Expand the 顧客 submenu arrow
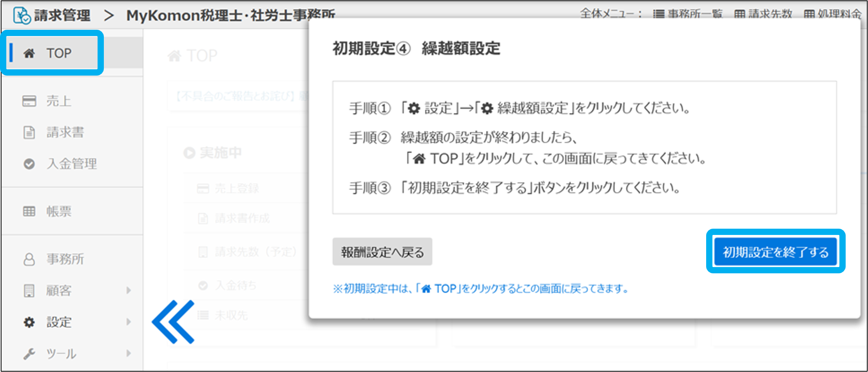This screenshot has width=868, height=372. tap(129, 291)
